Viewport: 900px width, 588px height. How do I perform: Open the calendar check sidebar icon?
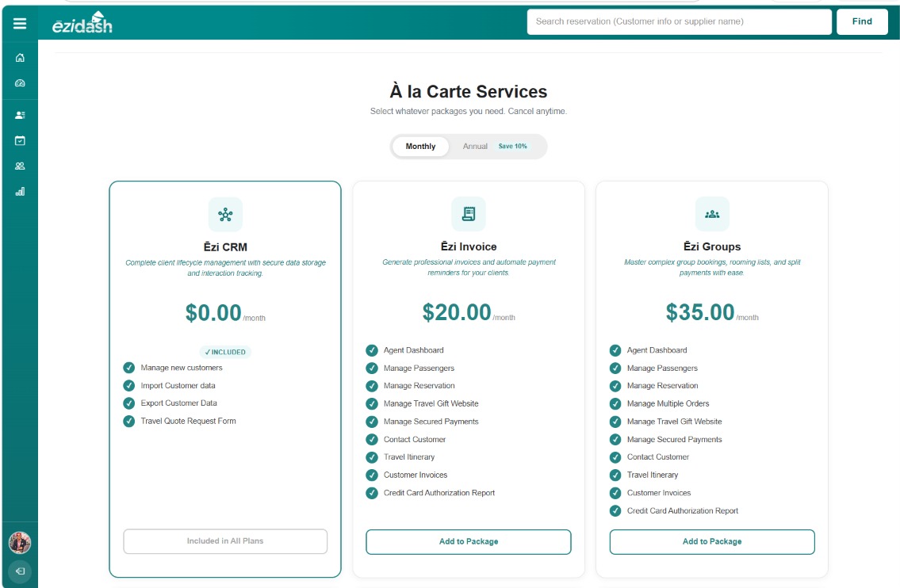coord(20,140)
